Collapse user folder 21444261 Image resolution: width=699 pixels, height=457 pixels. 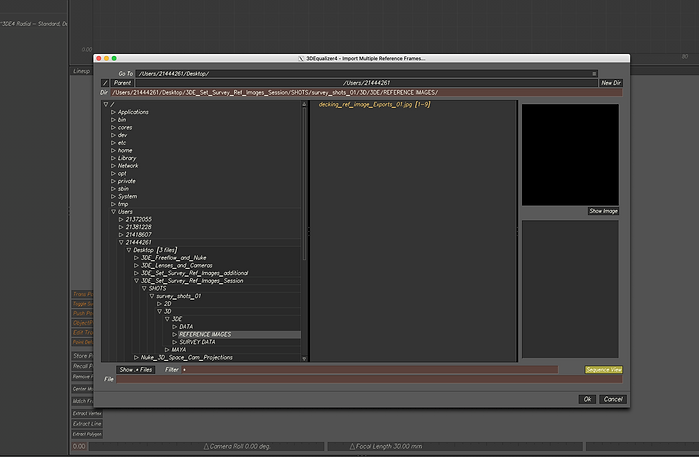[x=121, y=243]
